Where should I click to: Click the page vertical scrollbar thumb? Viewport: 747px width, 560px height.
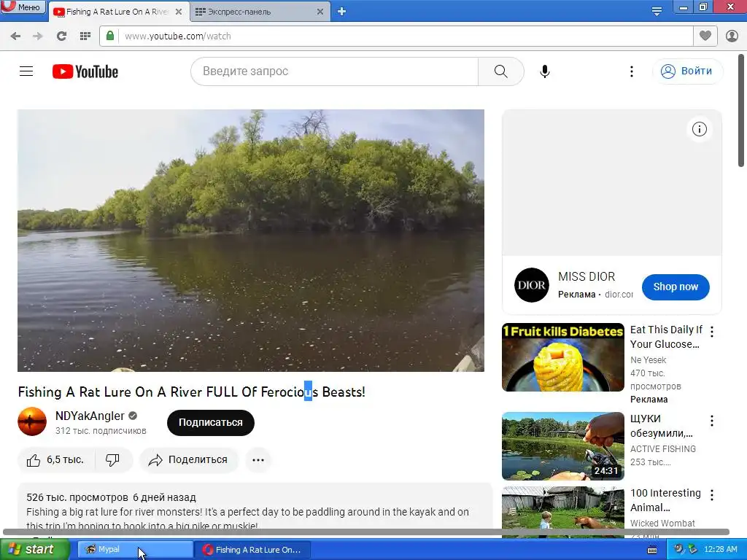tap(741, 111)
